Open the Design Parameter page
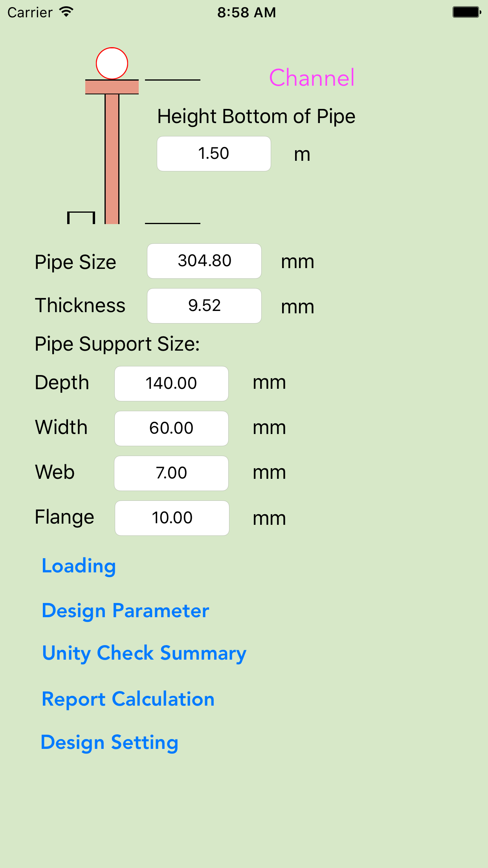Screen dimensions: 488x868 point(125,611)
